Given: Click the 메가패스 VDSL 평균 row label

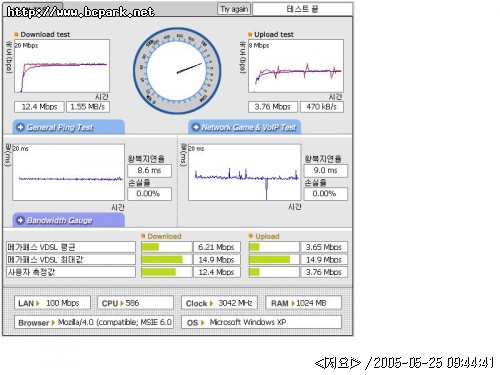Looking at the screenshot, I should pyautogui.click(x=71, y=247).
